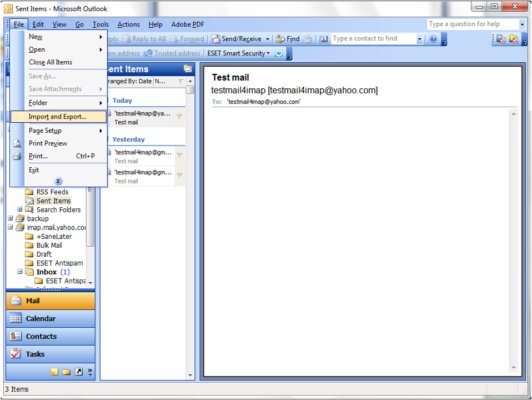This screenshot has height=400, width=532.
Task: Choose Exit in File menu
Action: click(58, 170)
